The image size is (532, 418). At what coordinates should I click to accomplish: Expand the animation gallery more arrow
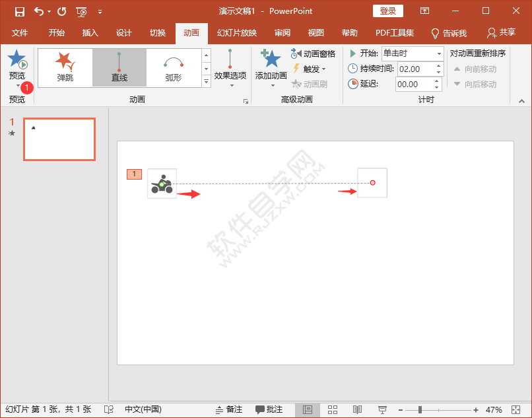coord(206,81)
